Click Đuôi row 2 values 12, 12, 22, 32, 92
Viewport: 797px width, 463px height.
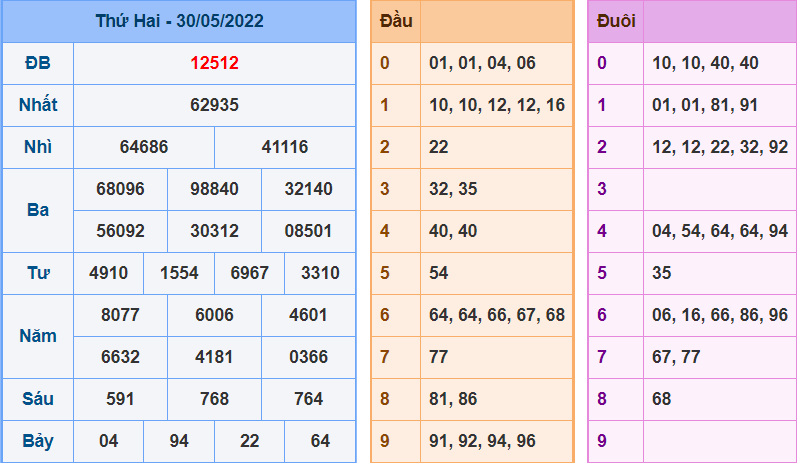[720, 147]
